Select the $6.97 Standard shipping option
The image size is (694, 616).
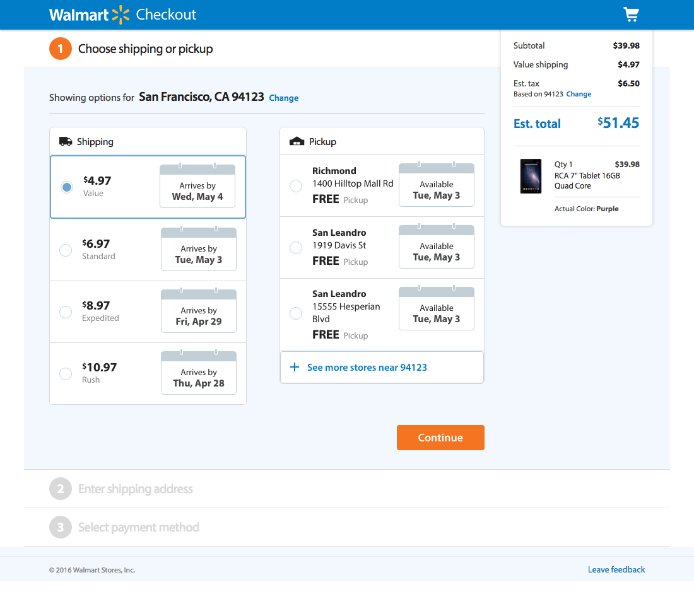click(66, 250)
